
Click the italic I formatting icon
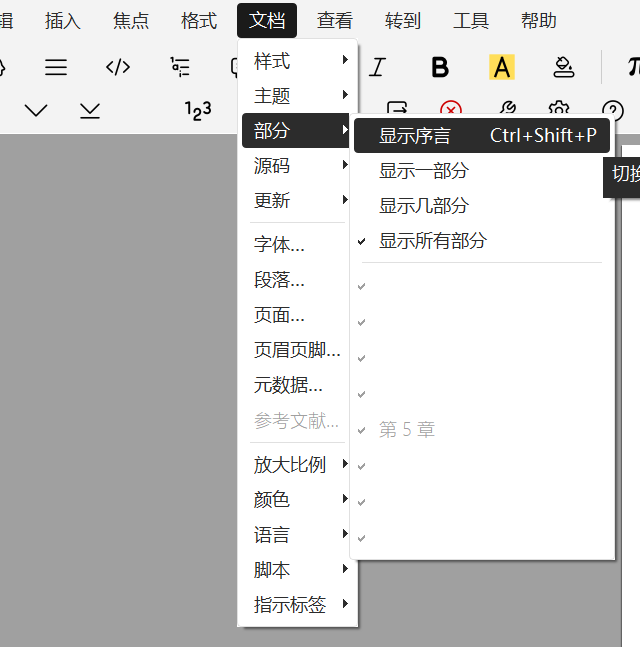click(377, 67)
